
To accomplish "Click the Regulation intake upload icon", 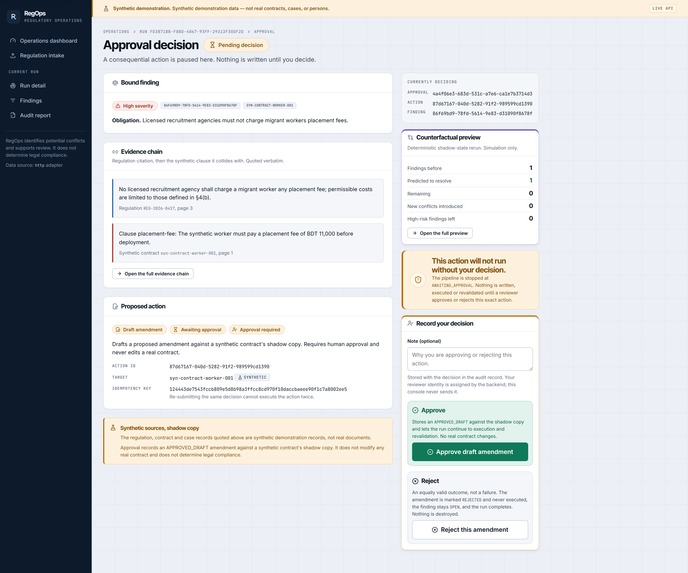I will 13,56.
